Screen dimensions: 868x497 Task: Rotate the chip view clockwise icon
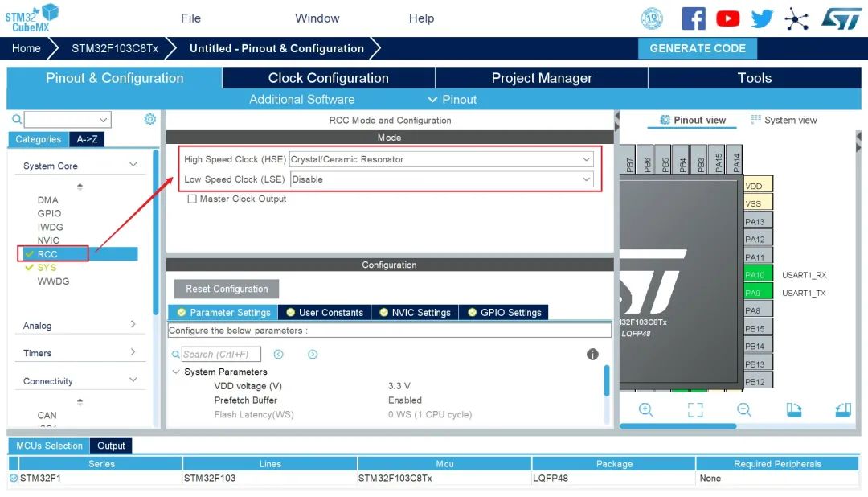794,409
